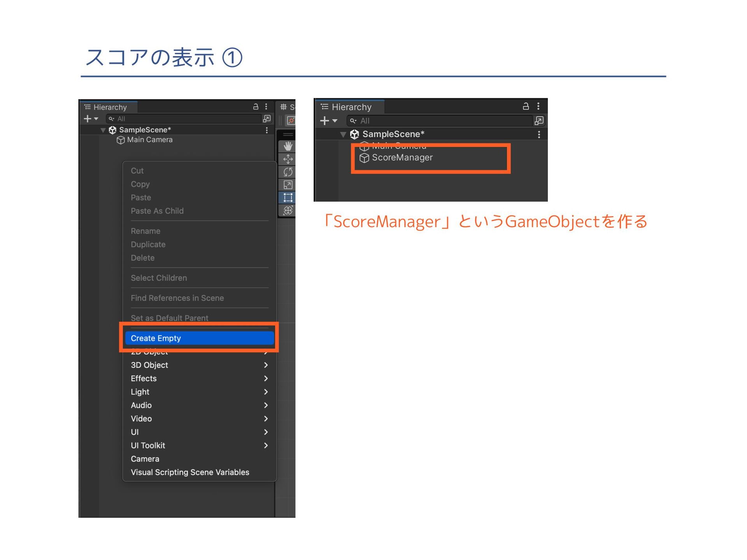Select ScoreManager object in Hierarchy
Screen dimensions: 747x560
[x=402, y=157]
